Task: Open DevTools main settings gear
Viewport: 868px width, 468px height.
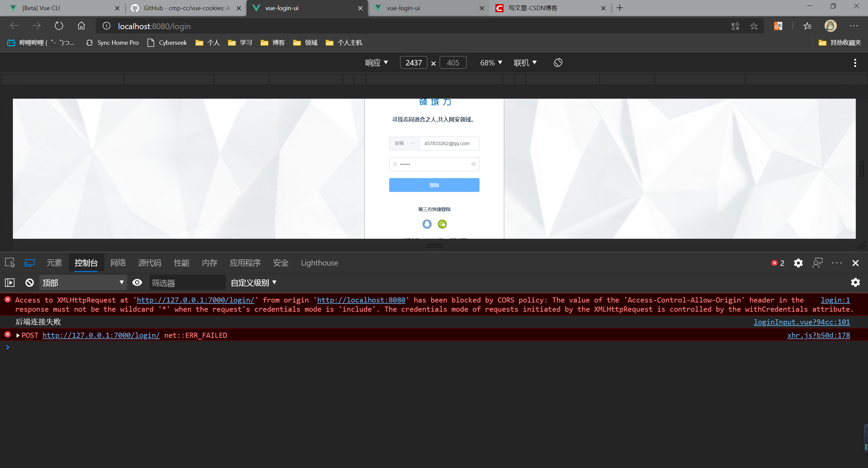Action: pyautogui.click(x=798, y=263)
